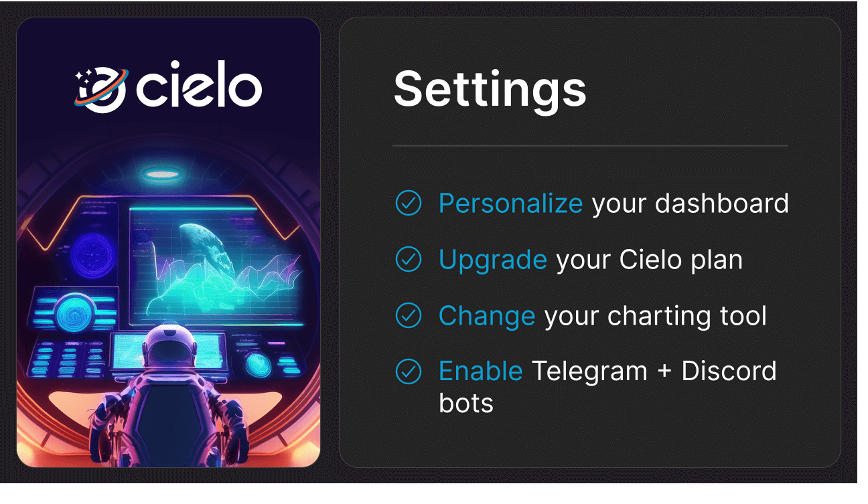Select the blue Upgrade word

click(x=492, y=259)
